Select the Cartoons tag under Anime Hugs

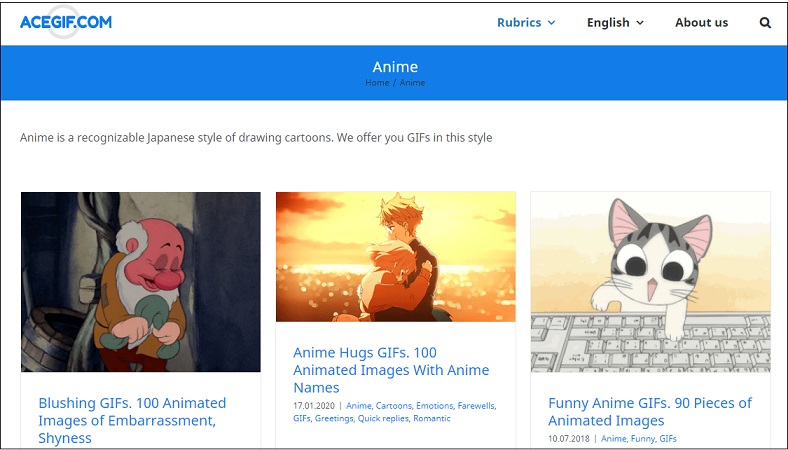pyautogui.click(x=393, y=406)
